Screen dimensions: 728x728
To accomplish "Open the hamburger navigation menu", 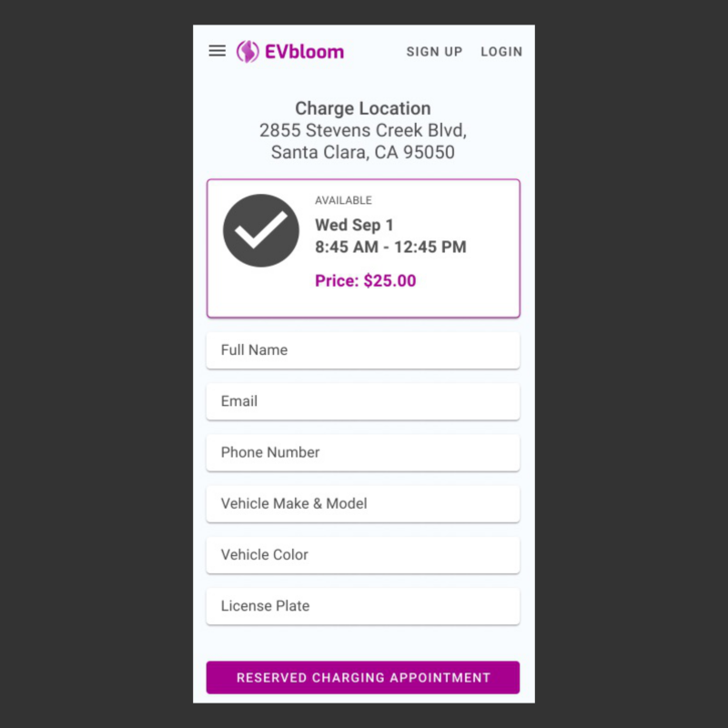I will 217,51.
